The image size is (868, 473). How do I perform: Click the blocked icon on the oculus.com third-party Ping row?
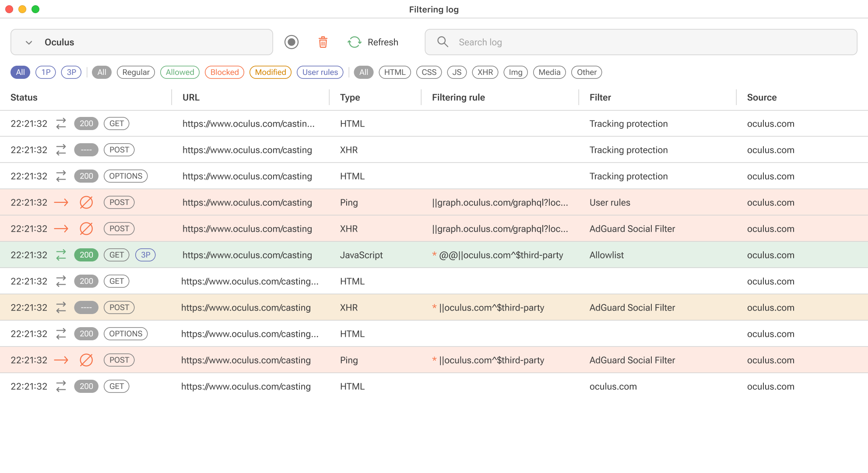pyautogui.click(x=86, y=360)
